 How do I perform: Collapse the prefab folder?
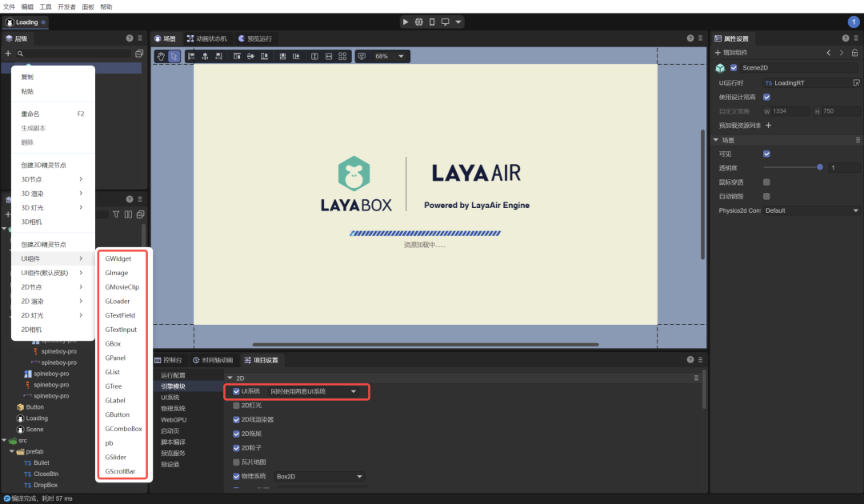pos(12,452)
